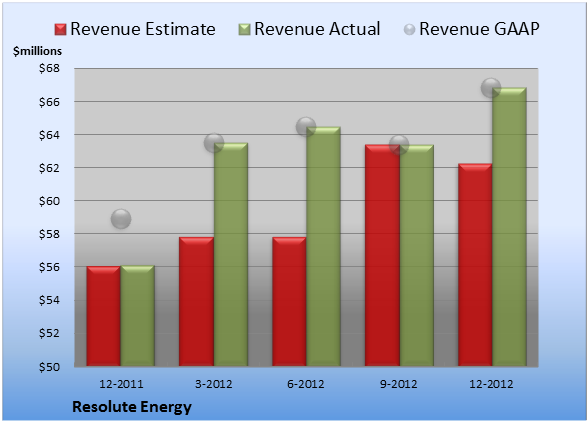
Task: Click the '$60' y-axis label
Action: pyautogui.click(x=49, y=201)
